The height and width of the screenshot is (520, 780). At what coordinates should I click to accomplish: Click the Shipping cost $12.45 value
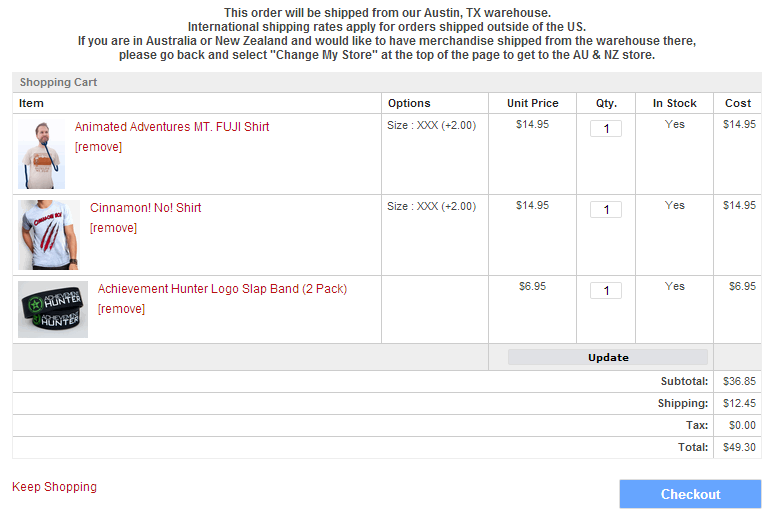tap(739, 403)
